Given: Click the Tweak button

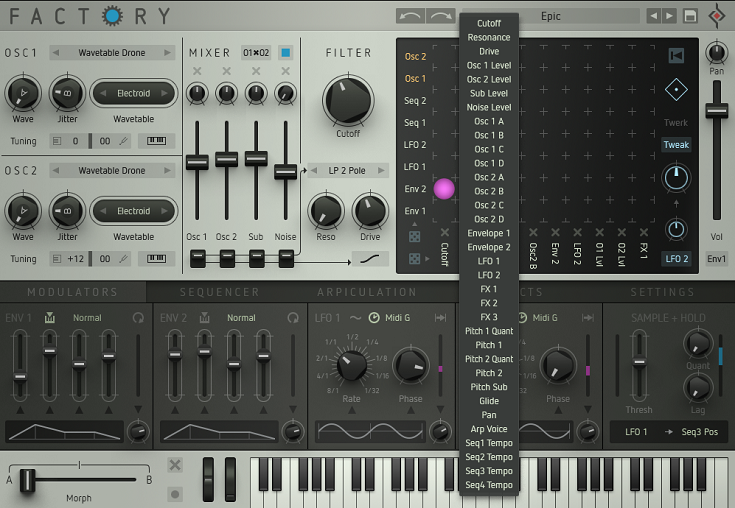Looking at the screenshot, I should [x=676, y=145].
